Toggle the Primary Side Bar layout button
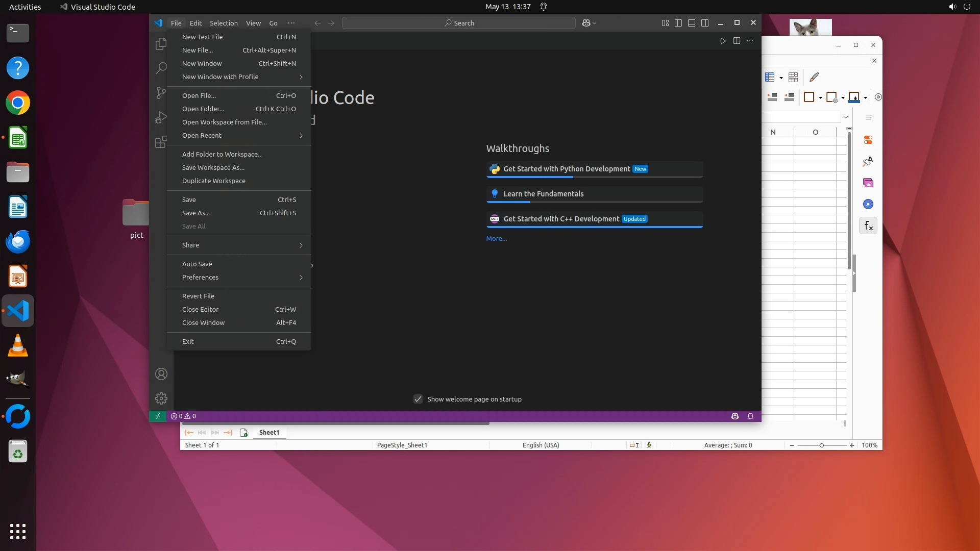980x551 pixels. (x=678, y=23)
